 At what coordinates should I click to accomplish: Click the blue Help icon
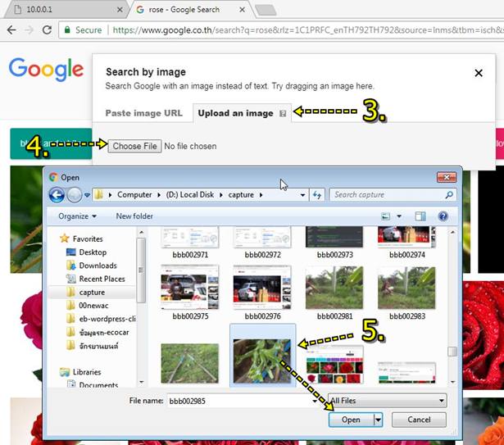coord(443,216)
